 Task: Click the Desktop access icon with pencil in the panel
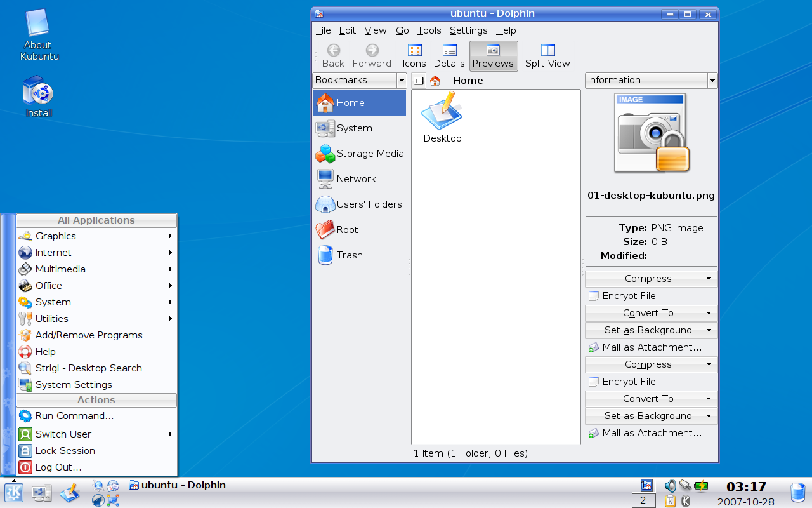coord(70,493)
